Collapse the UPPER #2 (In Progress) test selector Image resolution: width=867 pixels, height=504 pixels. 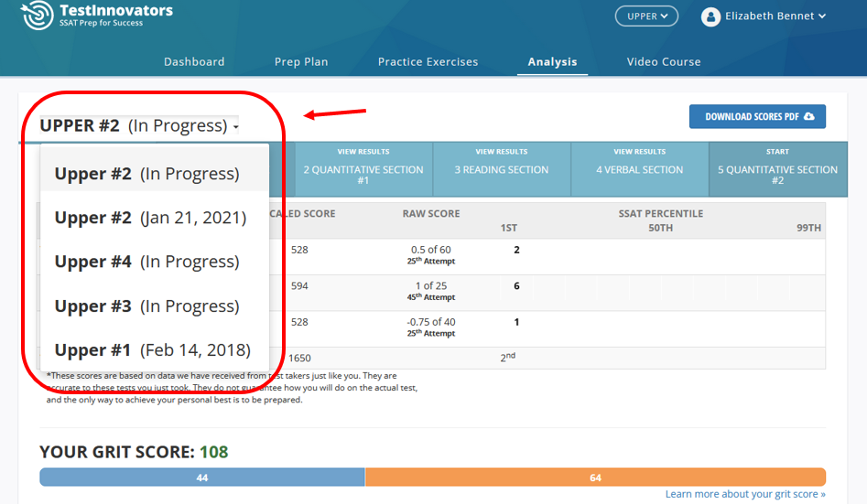(139, 126)
